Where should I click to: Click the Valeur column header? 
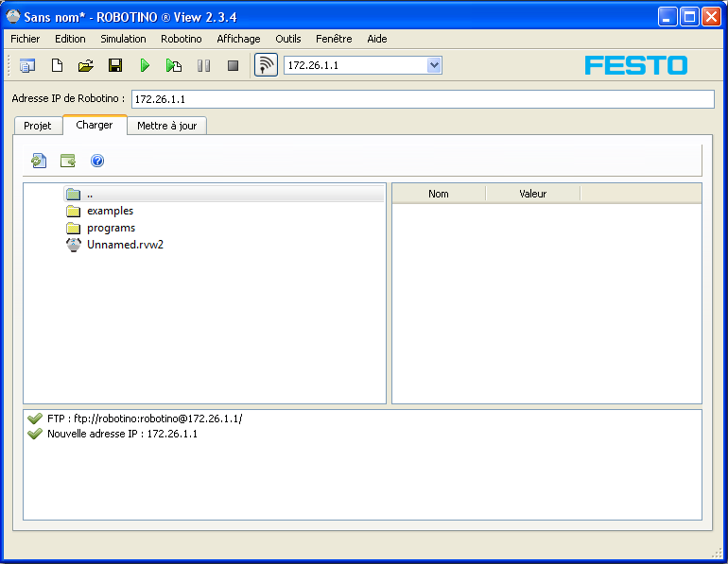[533, 194]
